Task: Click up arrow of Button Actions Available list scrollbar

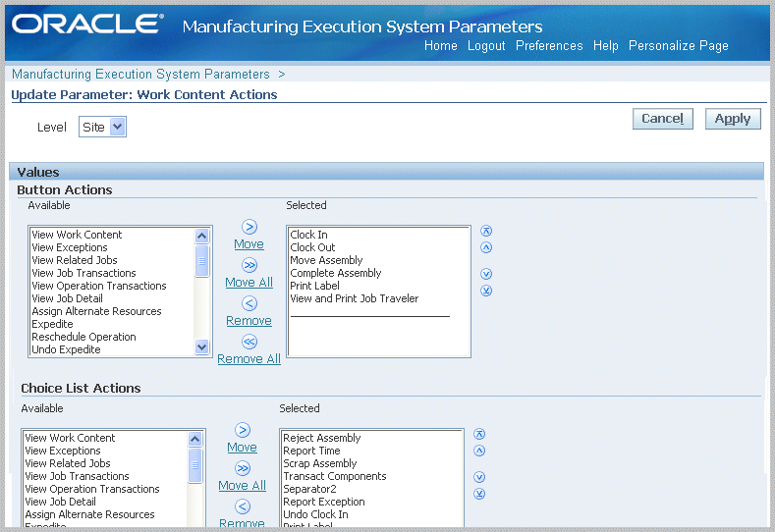Action: (x=201, y=237)
